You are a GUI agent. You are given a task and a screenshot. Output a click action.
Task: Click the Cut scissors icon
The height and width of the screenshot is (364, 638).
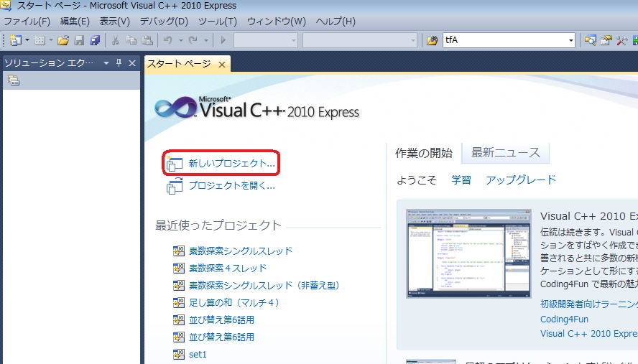pos(115,40)
